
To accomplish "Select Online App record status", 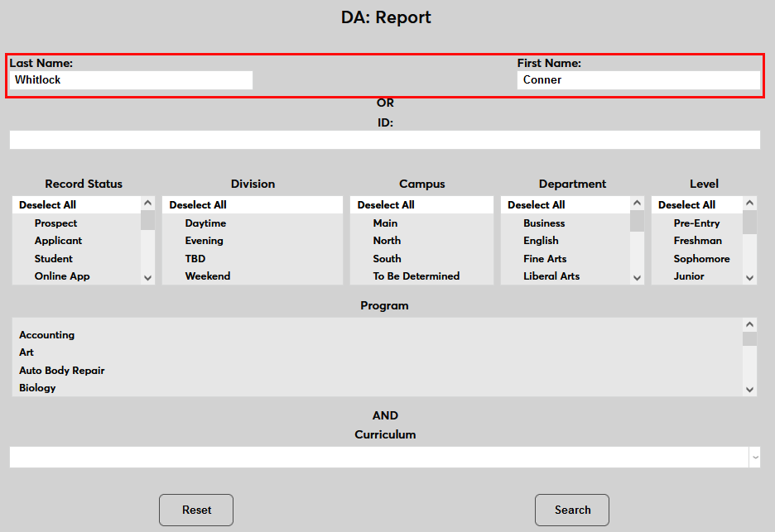I will (x=62, y=276).
